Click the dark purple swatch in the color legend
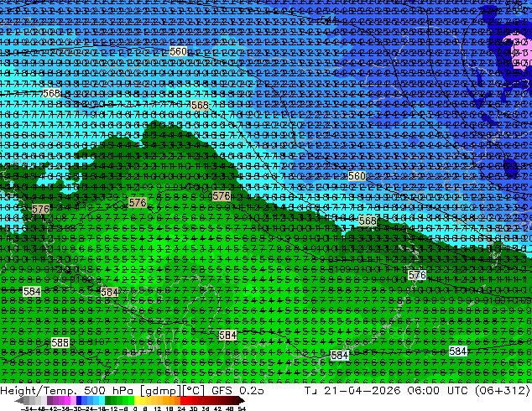Image resolution: width=532 pixels, height=411 pixels. coord(50,401)
